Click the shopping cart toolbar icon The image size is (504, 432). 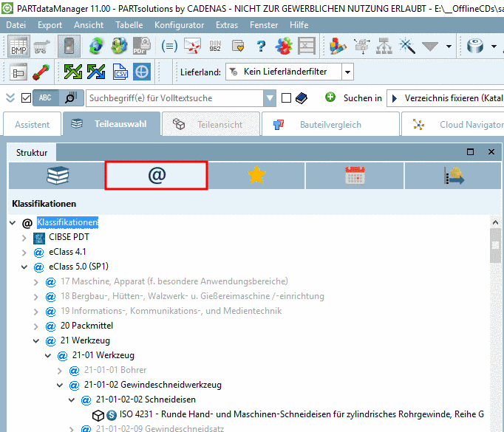[42, 47]
